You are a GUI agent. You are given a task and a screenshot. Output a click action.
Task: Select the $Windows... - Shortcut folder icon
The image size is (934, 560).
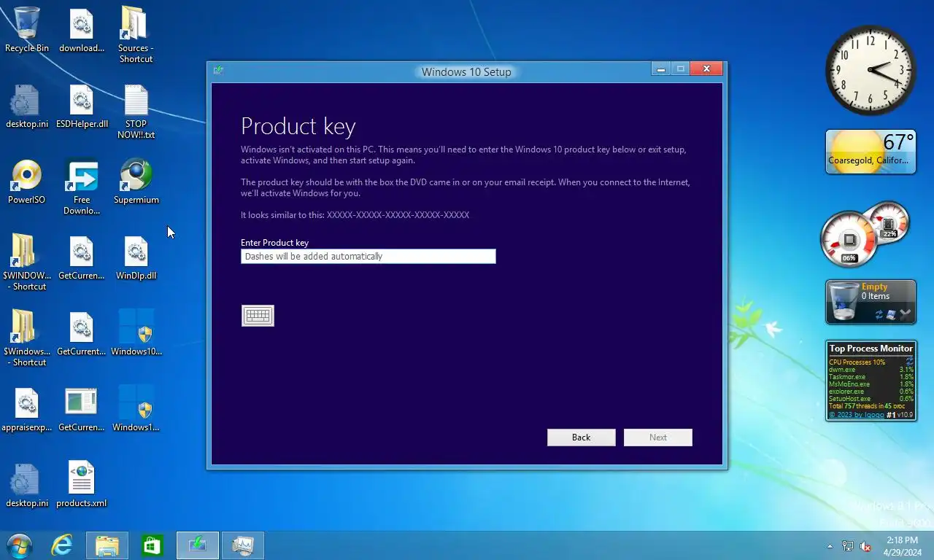(27, 338)
